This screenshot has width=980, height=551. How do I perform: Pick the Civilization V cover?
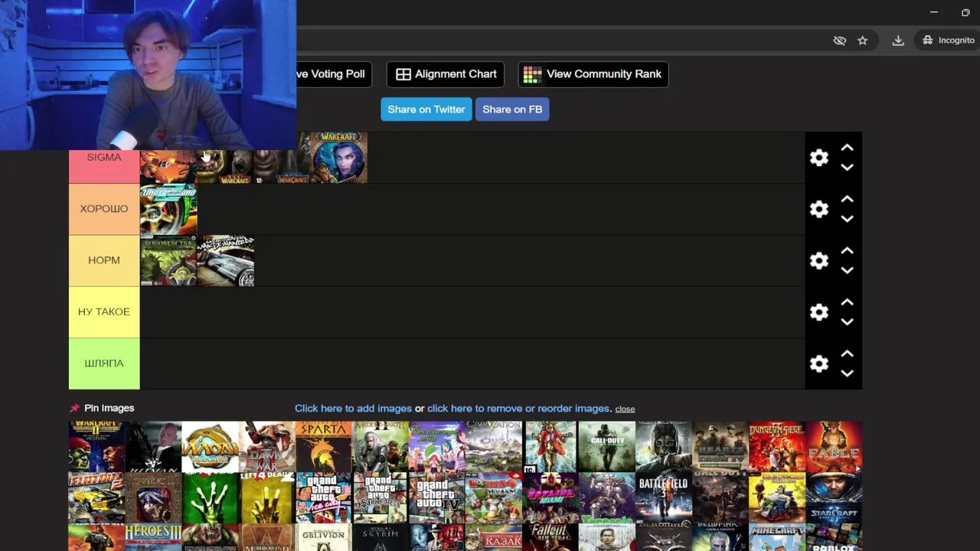(493, 447)
